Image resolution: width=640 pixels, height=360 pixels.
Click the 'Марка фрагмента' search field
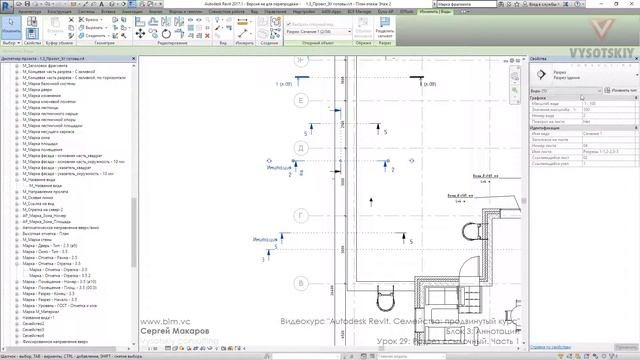467,4
